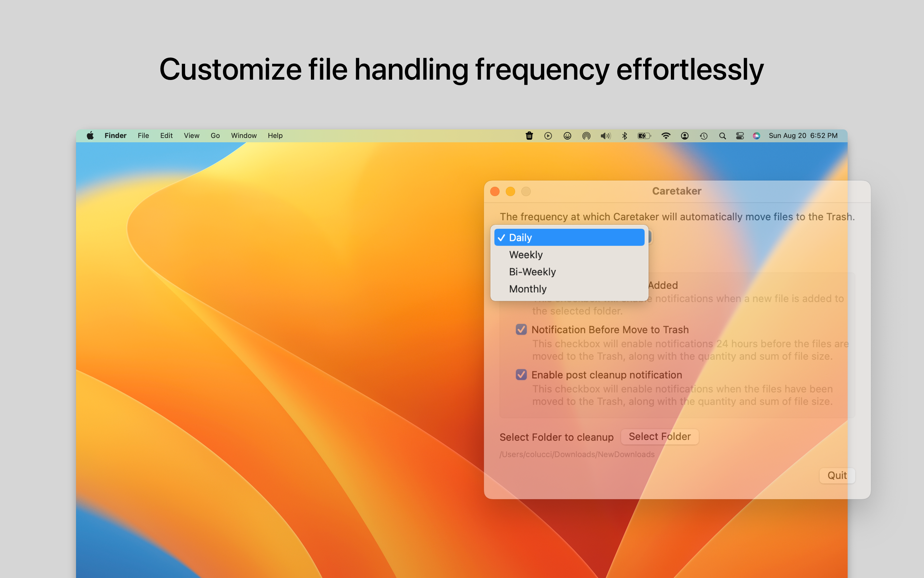Toggle Notification Before Move to Trash checkbox
Screen dimensions: 924x578
(521, 329)
